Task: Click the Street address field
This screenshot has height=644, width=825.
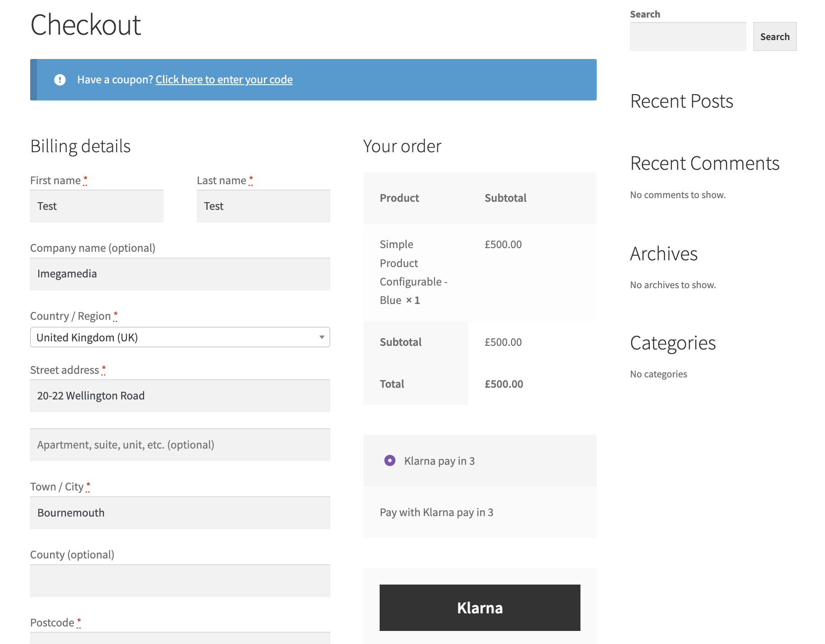Action: pos(180,395)
